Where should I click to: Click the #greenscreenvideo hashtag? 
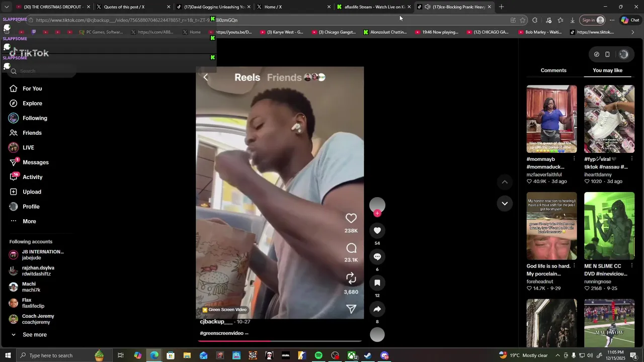point(221,333)
